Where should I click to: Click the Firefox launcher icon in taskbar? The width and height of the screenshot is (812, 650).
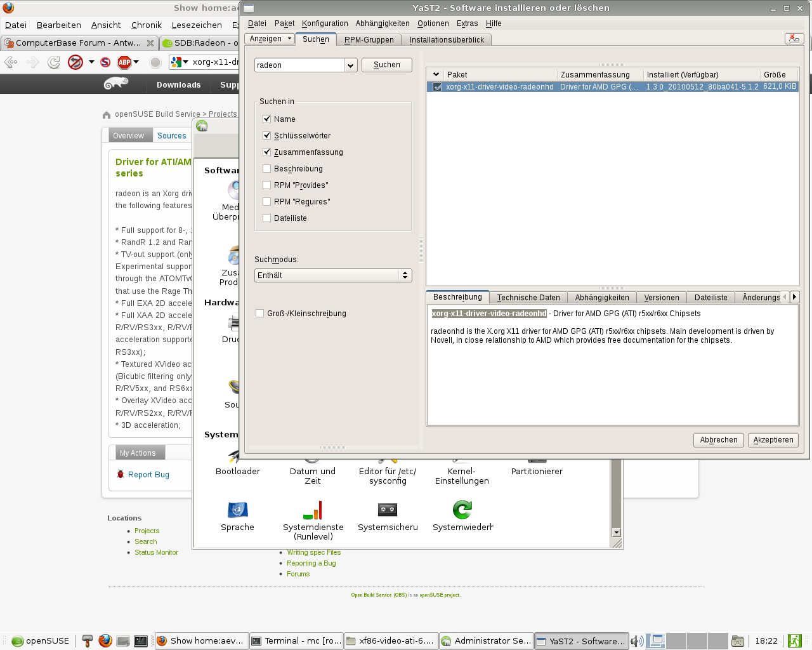coord(105,640)
